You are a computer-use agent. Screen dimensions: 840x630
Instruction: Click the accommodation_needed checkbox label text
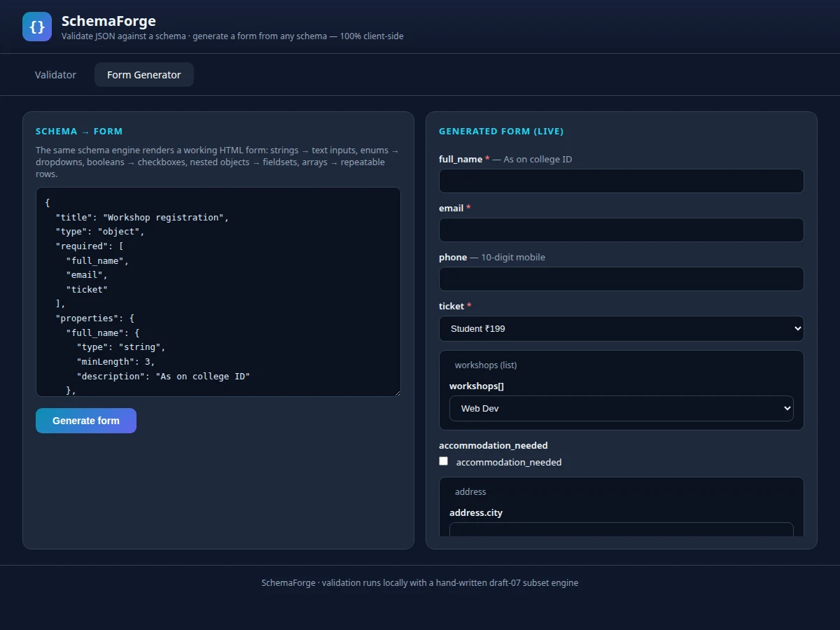pyautogui.click(x=509, y=462)
